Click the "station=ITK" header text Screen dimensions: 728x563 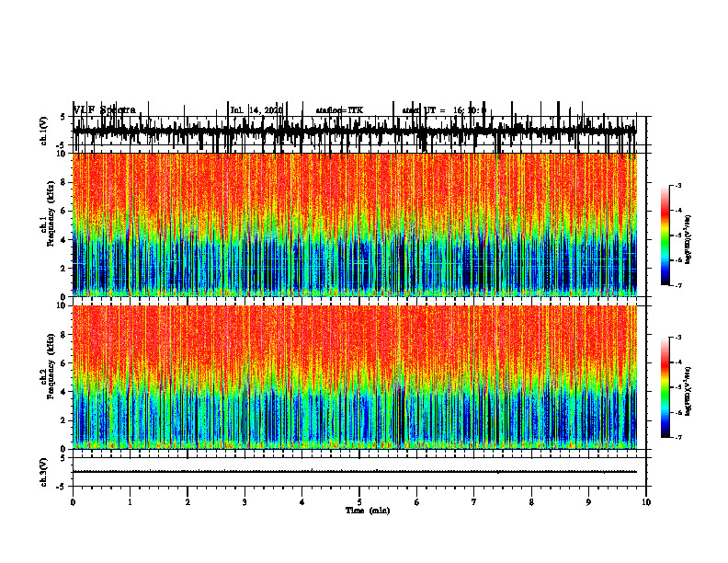coord(339,110)
